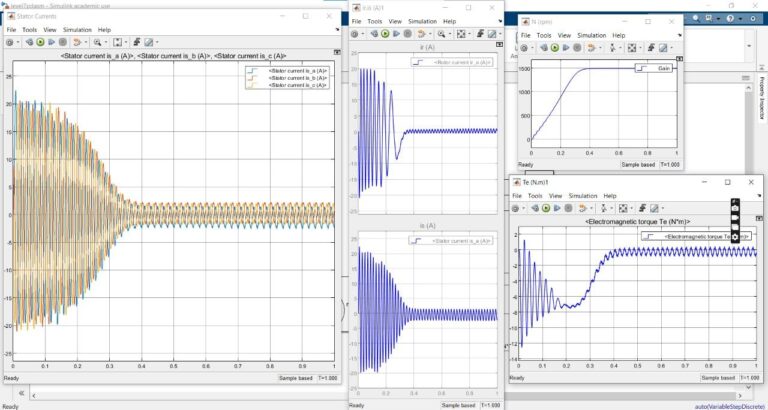Open help icon in Simulink title toolbar
Image resolution: width=768 pixels, height=410 pixels.
click(730, 19)
